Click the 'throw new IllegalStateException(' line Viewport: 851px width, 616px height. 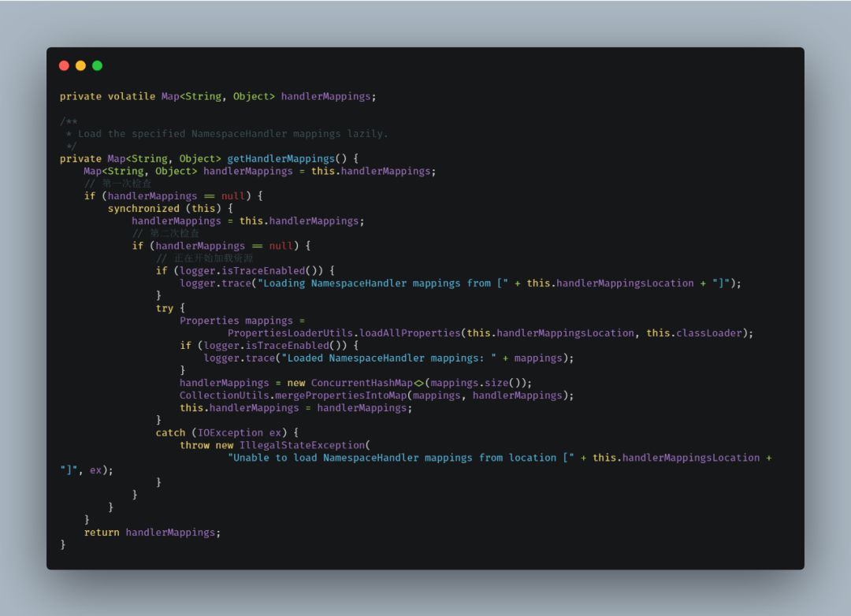pyautogui.click(x=275, y=446)
